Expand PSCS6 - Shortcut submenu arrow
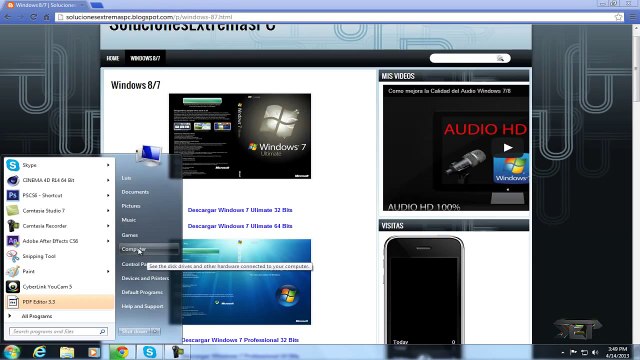 click(108, 195)
